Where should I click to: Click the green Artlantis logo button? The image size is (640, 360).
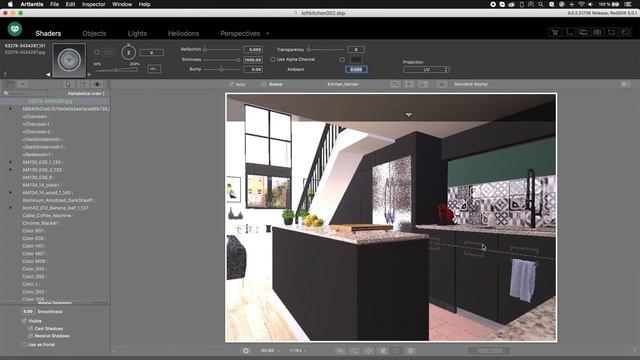point(15,29)
